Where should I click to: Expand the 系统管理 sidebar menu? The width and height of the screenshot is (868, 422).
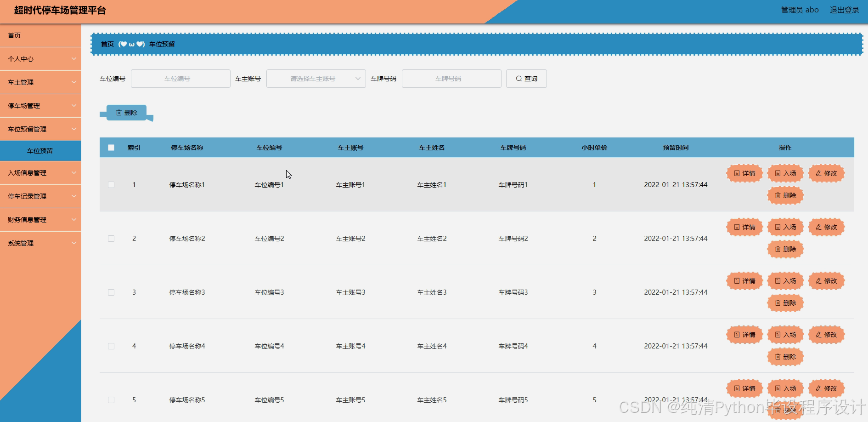pyautogui.click(x=40, y=243)
